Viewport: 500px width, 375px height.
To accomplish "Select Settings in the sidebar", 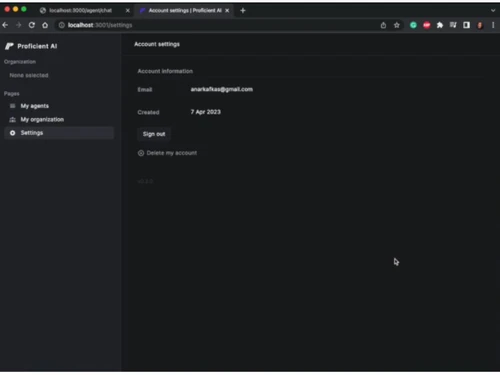I will coord(59,133).
